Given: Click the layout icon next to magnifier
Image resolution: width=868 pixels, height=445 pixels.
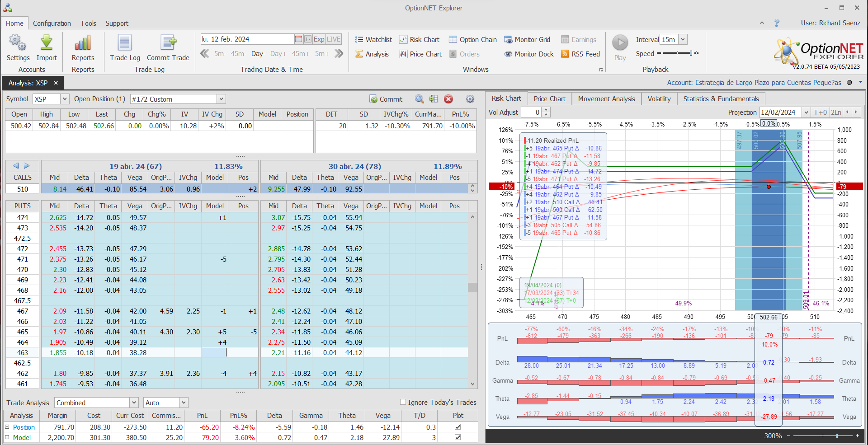Looking at the screenshot, I should pyautogui.click(x=434, y=99).
